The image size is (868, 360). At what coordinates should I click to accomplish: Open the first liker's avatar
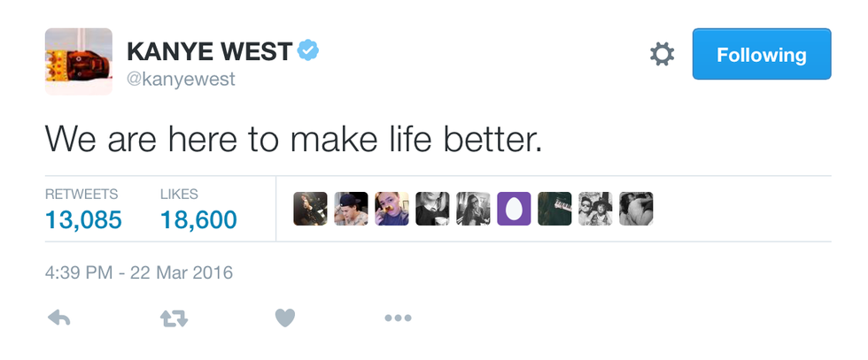(310, 209)
